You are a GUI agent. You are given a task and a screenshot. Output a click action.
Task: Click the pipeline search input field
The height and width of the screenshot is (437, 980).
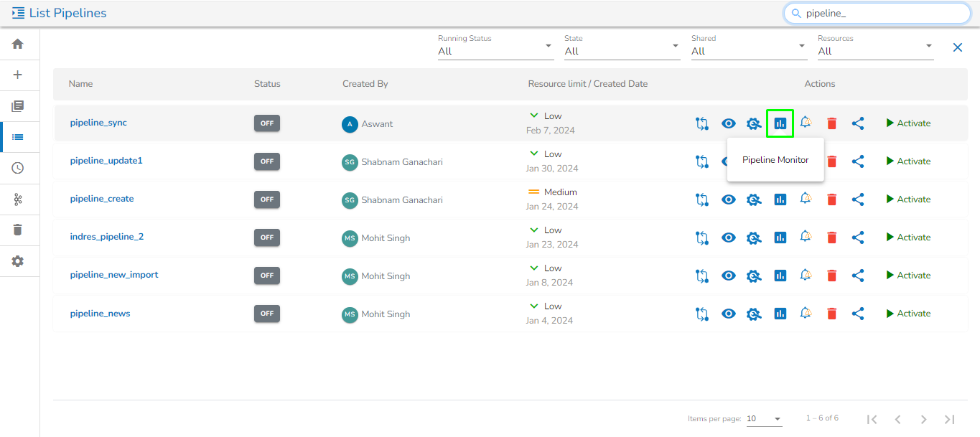(883, 13)
